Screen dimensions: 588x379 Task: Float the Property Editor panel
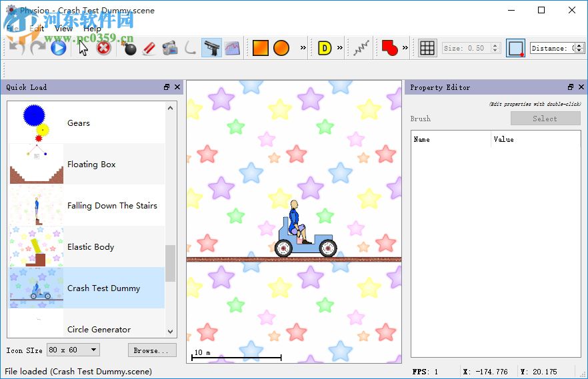571,87
